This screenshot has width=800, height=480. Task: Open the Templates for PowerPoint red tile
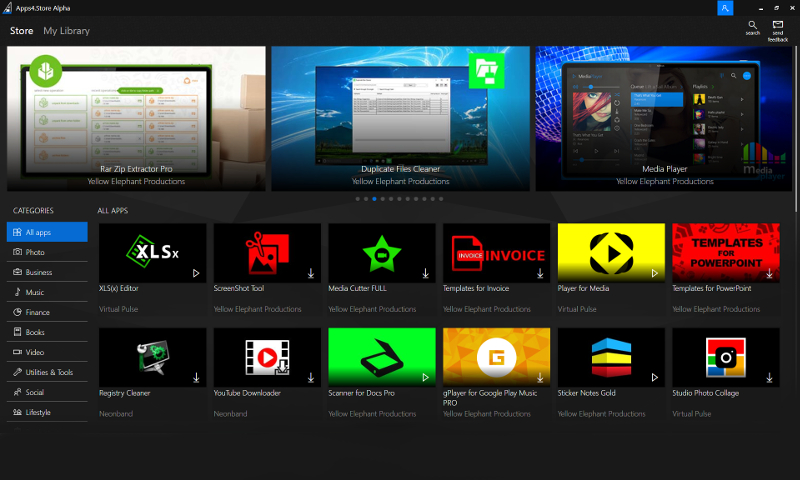click(x=726, y=252)
